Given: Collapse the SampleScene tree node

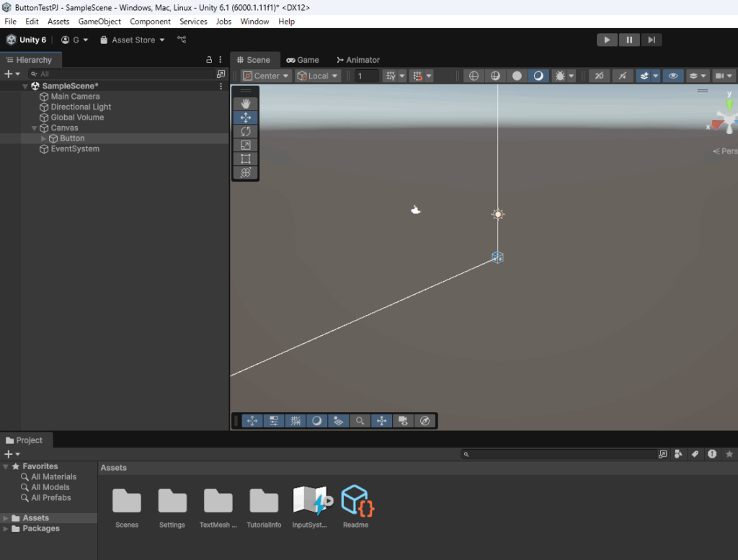Looking at the screenshot, I should click(25, 86).
